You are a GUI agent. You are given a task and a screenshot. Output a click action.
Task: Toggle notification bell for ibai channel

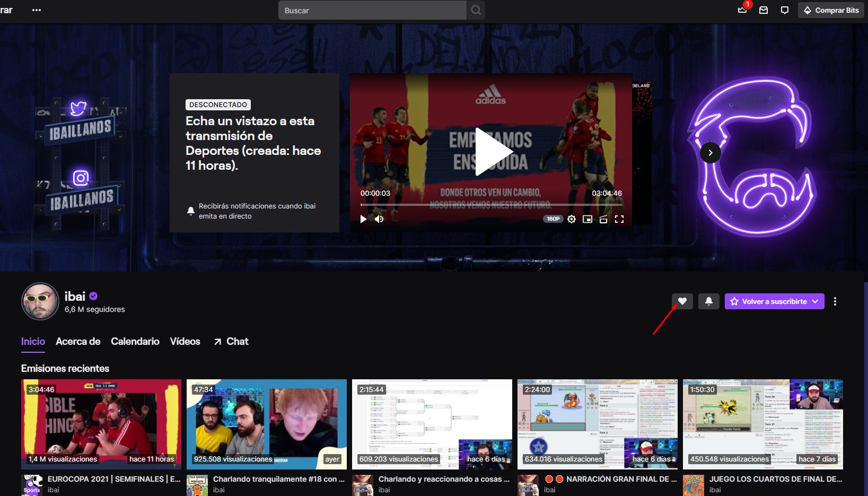coord(709,301)
